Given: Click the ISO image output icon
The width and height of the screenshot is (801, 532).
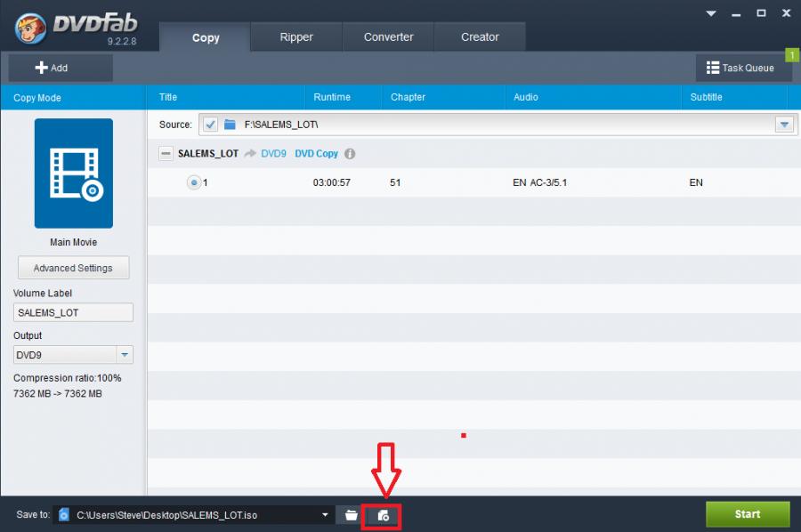Looking at the screenshot, I should pos(383,516).
